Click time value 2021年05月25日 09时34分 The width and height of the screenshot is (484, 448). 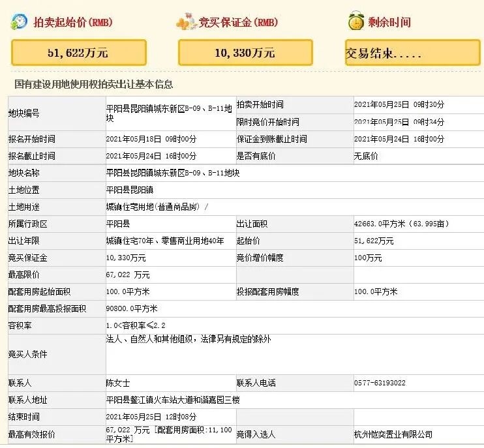(399, 122)
